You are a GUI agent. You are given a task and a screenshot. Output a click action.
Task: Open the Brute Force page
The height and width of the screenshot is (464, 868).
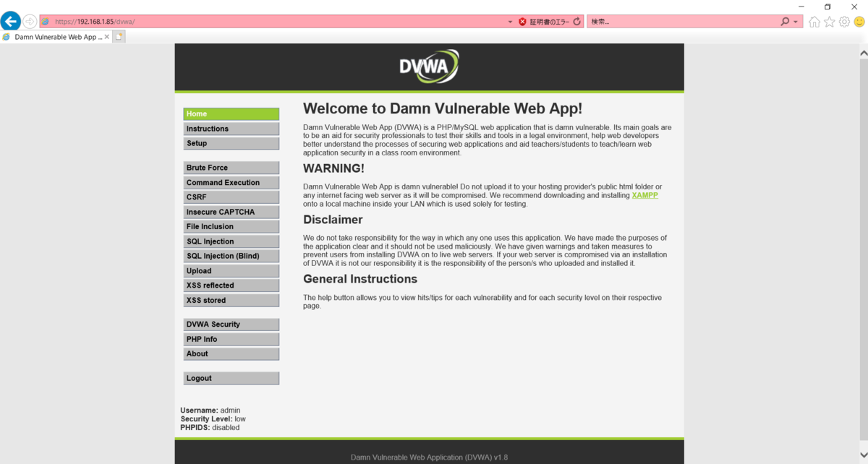pos(231,168)
